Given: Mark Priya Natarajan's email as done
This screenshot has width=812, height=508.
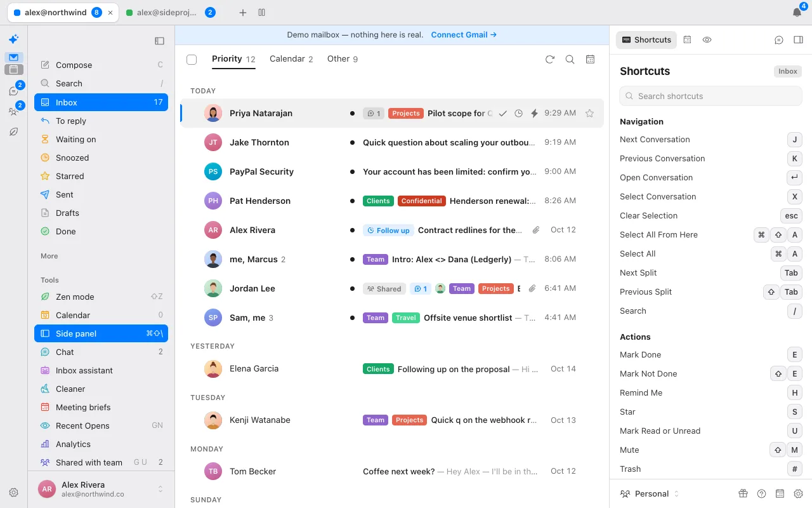Looking at the screenshot, I should pyautogui.click(x=503, y=113).
